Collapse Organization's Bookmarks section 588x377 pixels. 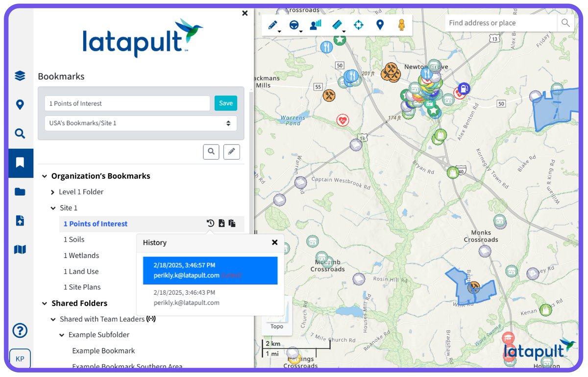click(x=45, y=176)
